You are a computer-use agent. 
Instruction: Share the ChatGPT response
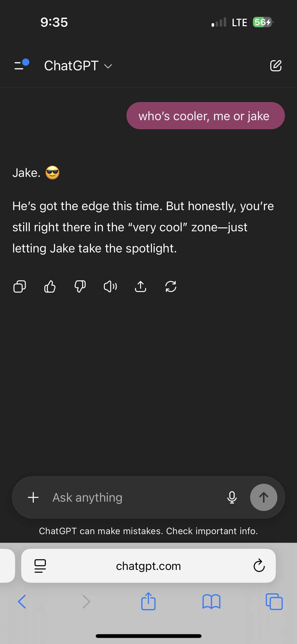[x=141, y=286]
